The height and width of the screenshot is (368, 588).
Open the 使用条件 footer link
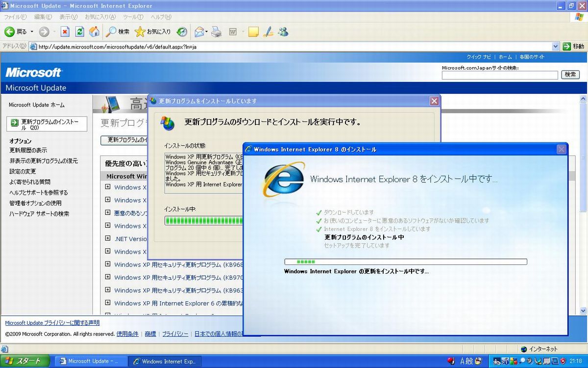(x=127, y=334)
